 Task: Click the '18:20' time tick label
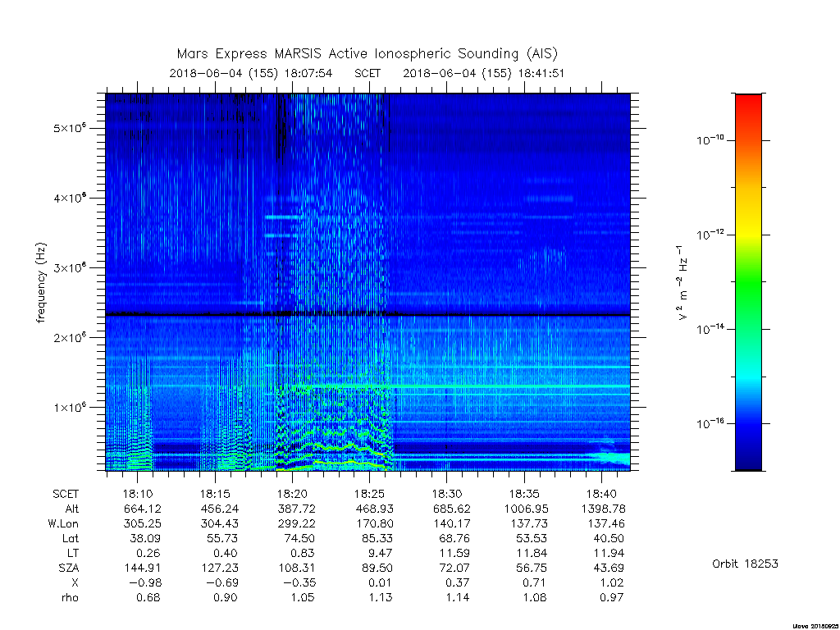tap(292, 494)
